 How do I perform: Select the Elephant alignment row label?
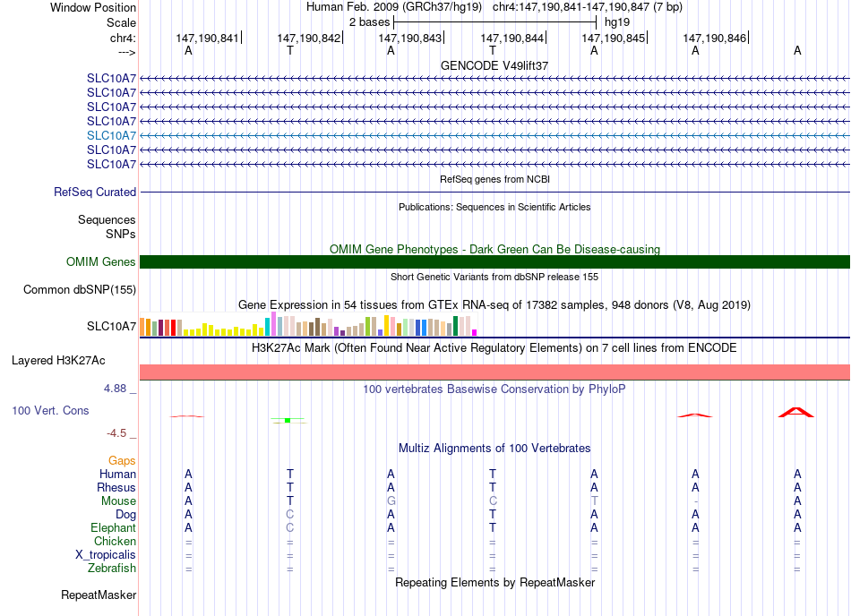point(114,527)
